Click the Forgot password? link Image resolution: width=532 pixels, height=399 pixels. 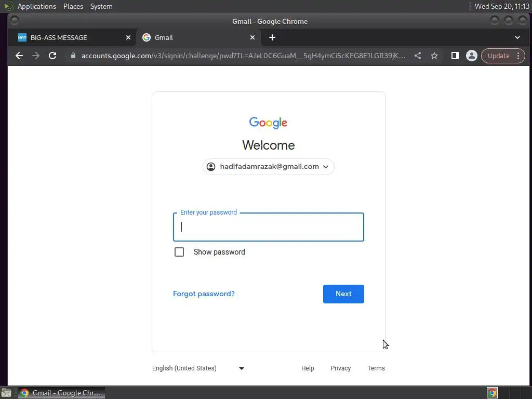(204, 294)
